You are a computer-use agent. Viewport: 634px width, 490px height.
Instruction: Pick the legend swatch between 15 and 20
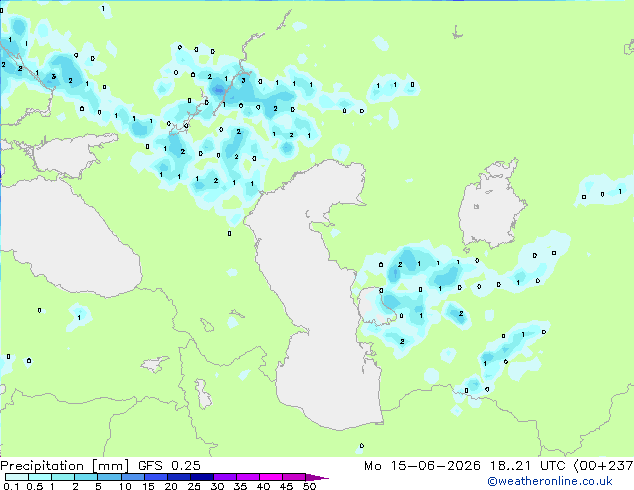point(155,477)
